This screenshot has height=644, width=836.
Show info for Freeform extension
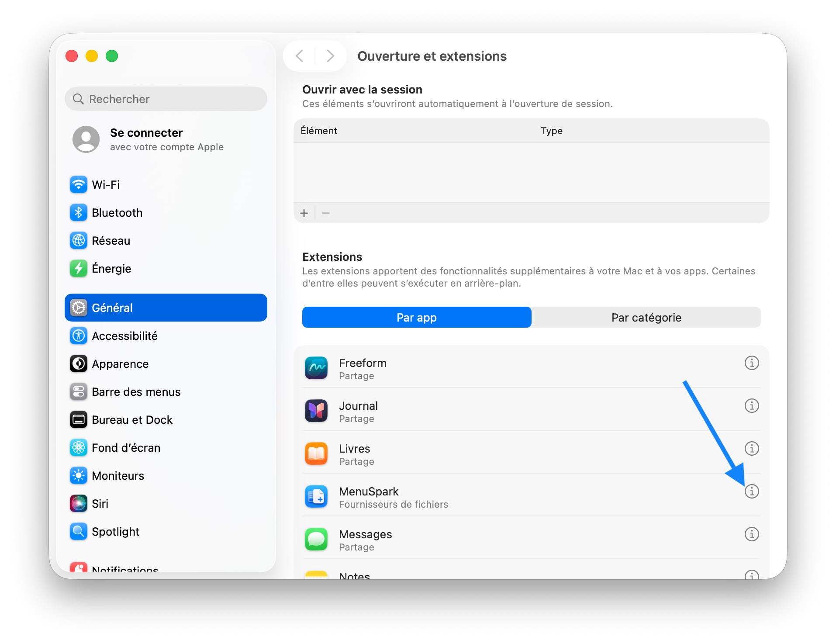click(752, 363)
